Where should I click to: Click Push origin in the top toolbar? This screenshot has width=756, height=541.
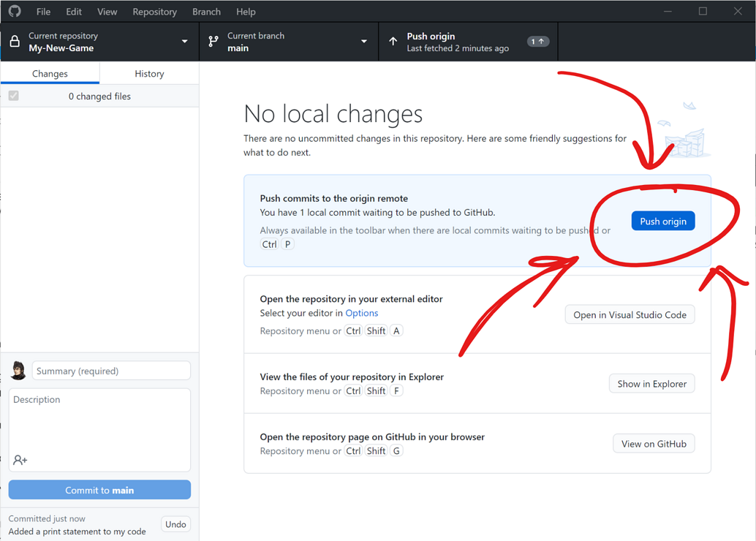(x=468, y=42)
